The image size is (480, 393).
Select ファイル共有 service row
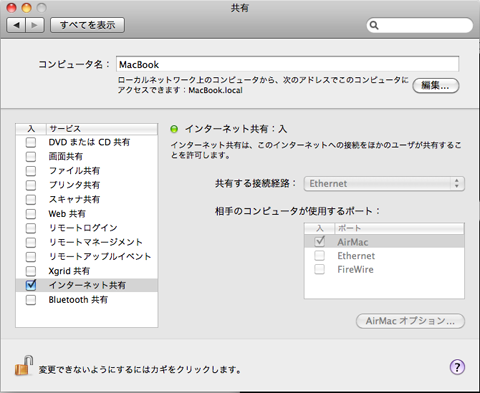coord(87,171)
